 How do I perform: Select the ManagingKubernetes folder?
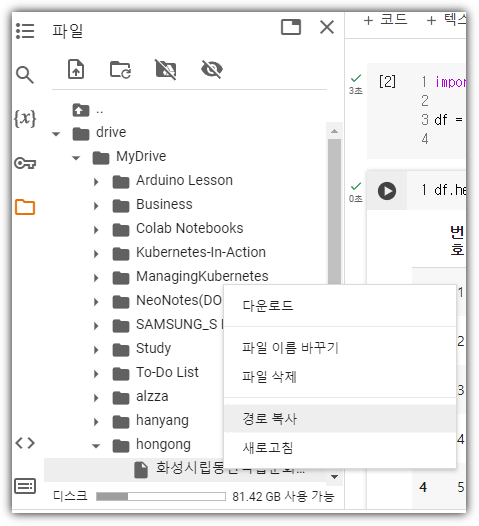pos(202,276)
